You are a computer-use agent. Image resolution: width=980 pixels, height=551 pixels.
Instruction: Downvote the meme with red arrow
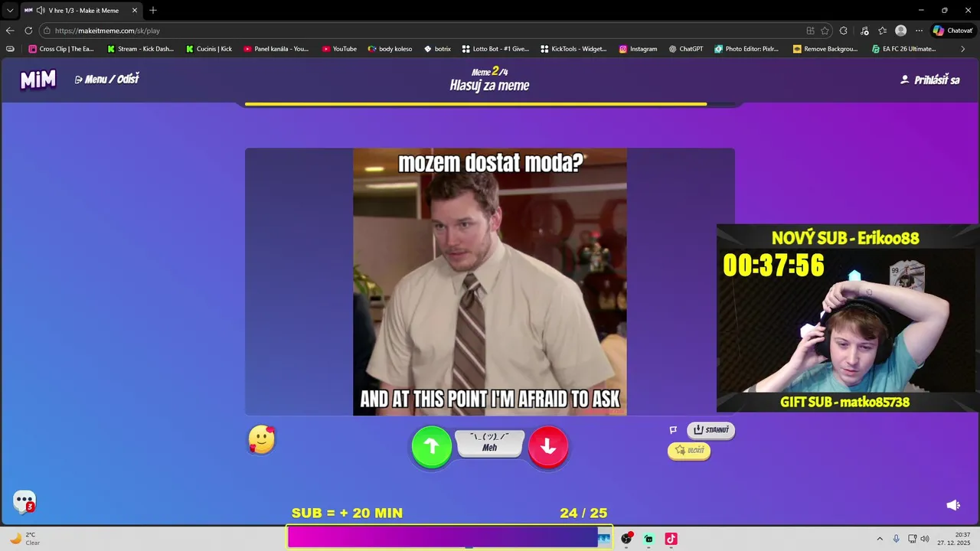(548, 447)
